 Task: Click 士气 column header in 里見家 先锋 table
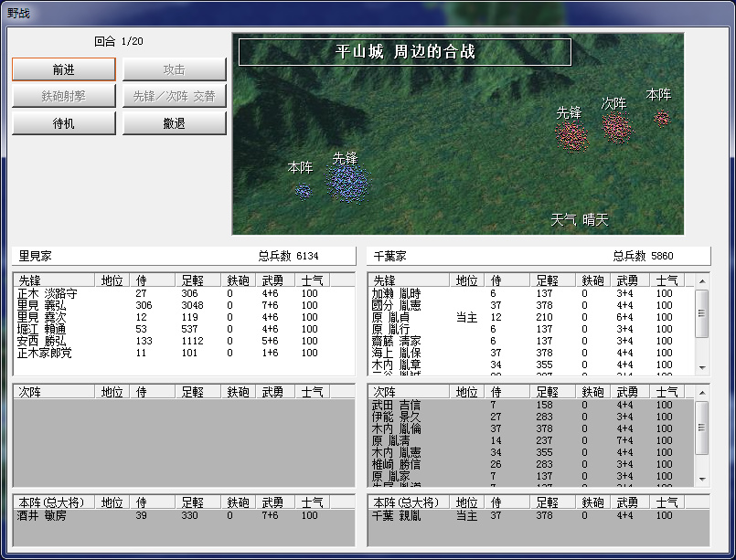[x=312, y=280]
